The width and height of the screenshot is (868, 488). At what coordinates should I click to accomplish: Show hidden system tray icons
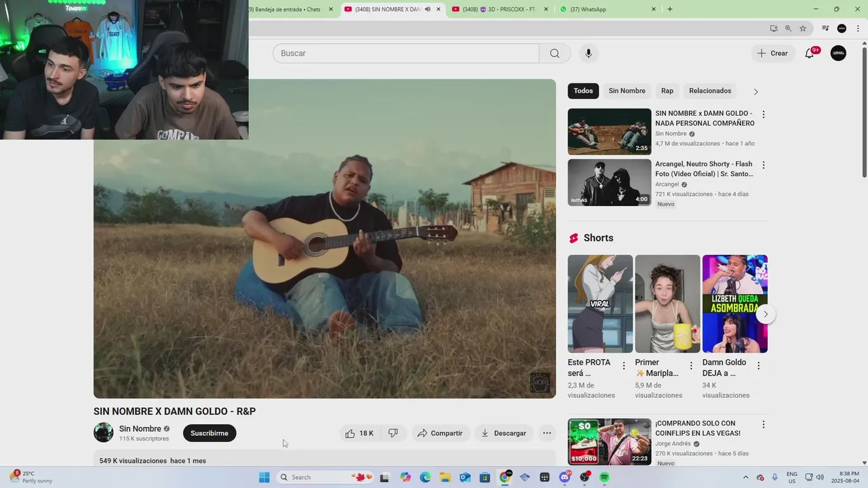tap(746, 477)
